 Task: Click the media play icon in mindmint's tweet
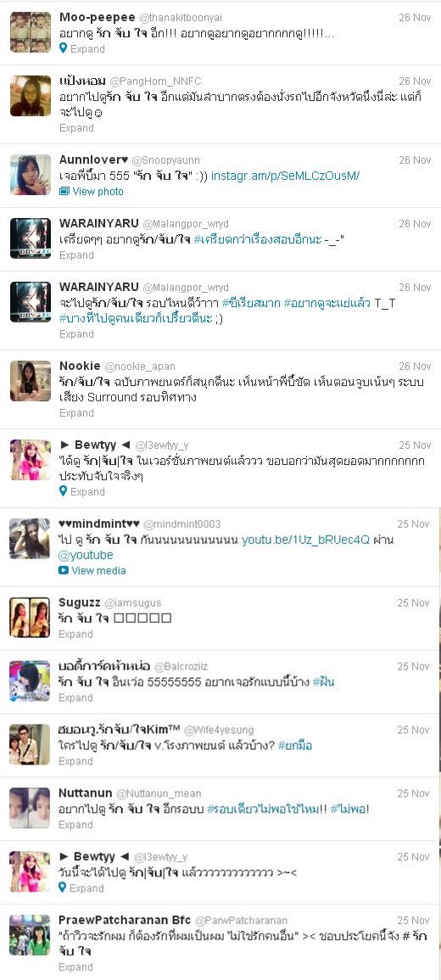[x=63, y=571]
